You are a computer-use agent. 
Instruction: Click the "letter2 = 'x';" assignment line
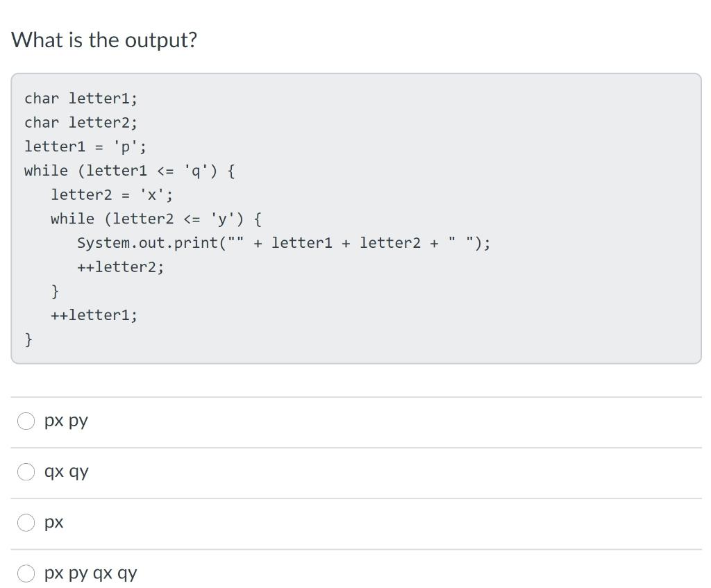111,194
